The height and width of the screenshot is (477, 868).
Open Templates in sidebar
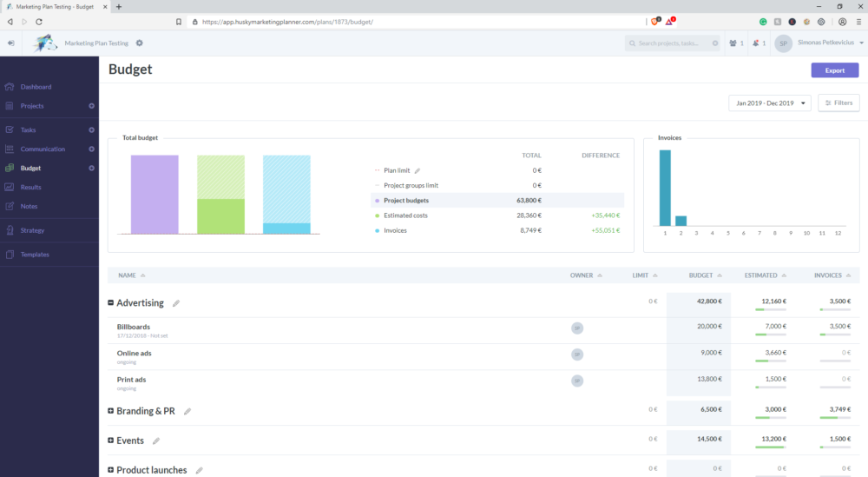[x=35, y=255]
